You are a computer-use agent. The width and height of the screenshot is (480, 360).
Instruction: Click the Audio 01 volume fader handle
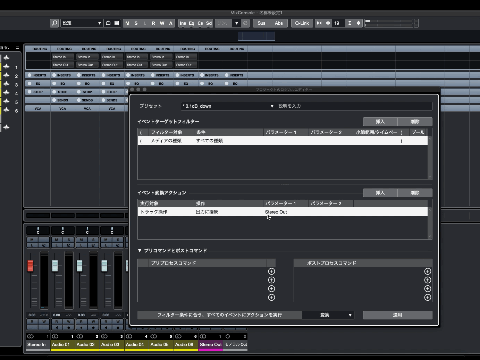55,266
